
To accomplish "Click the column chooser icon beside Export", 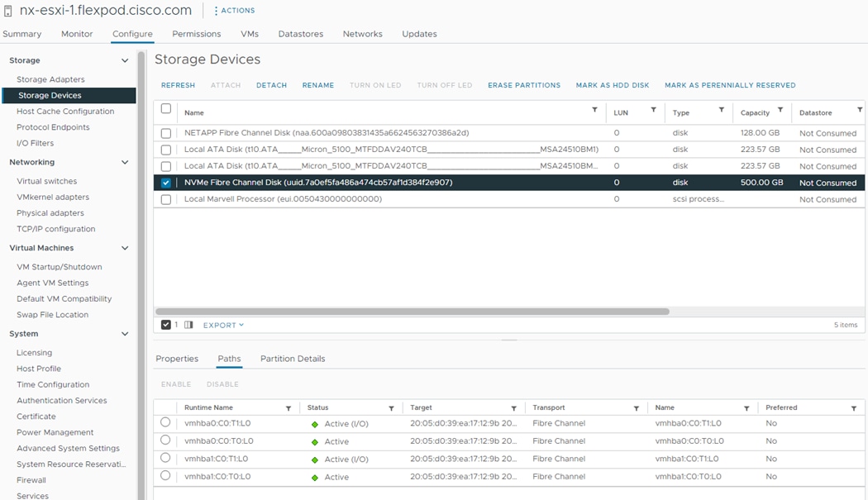I will [188, 325].
